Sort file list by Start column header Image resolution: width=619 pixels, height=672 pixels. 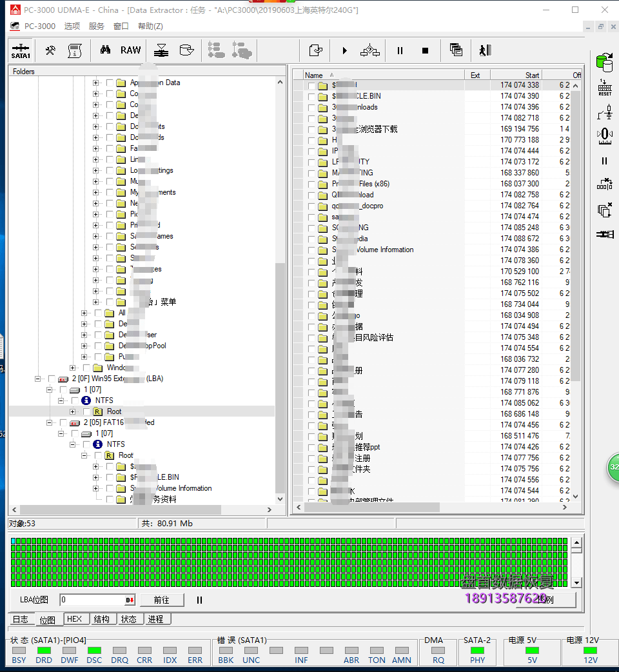tap(516, 75)
